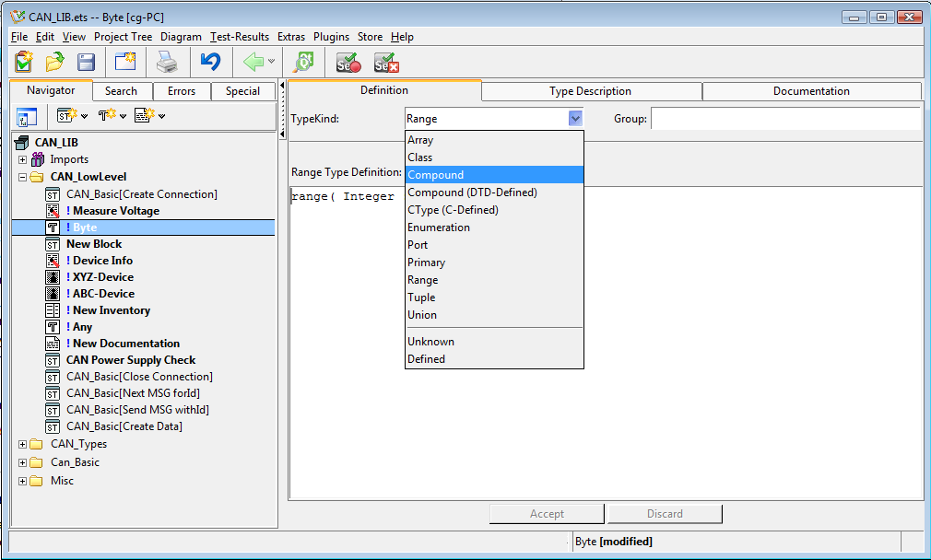The width and height of the screenshot is (931, 560).
Task: Expand the Imports tree node
Action: coord(22,159)
